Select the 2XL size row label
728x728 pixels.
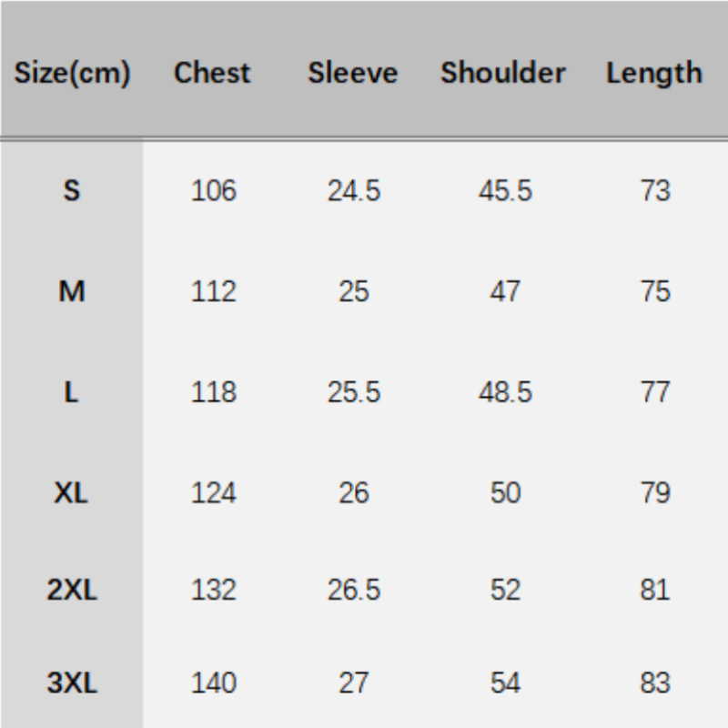[x=72, y=590]
